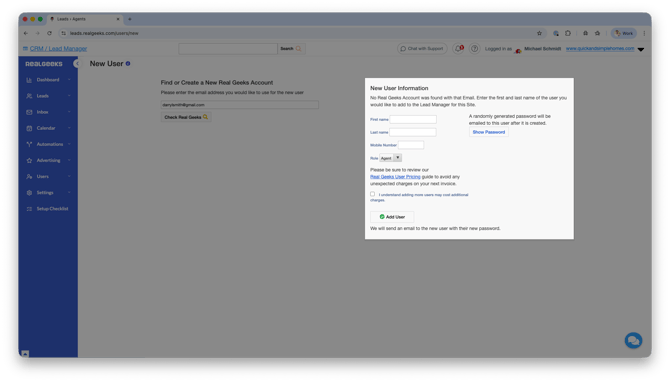Click the browser back arrow
The image size is (670, 382).
click(26, 33)
